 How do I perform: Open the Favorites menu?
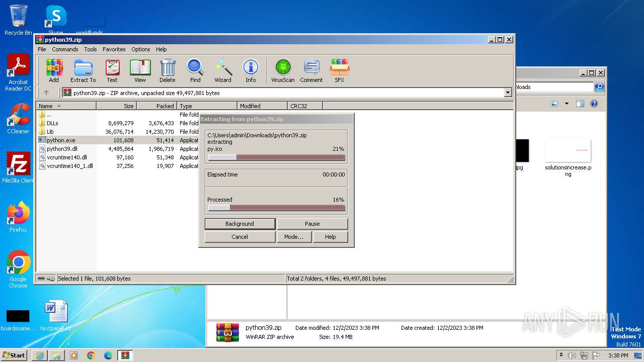pos(114,49)
